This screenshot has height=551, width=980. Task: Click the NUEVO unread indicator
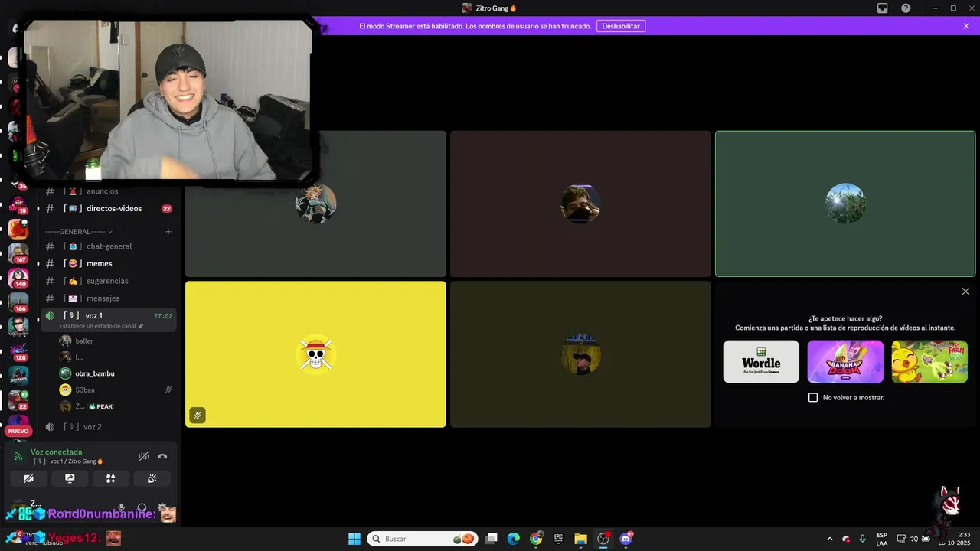18,431
